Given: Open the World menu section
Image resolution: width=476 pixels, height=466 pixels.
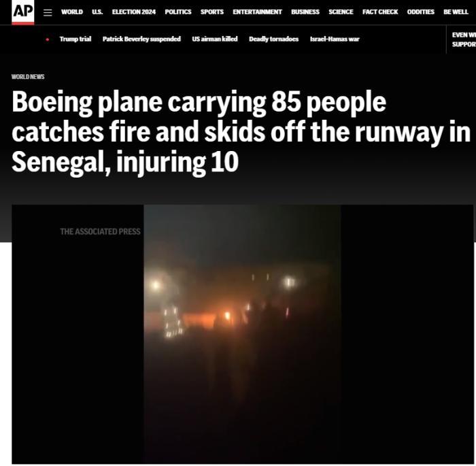Looking at the screenshot, I should click(72, 12).
